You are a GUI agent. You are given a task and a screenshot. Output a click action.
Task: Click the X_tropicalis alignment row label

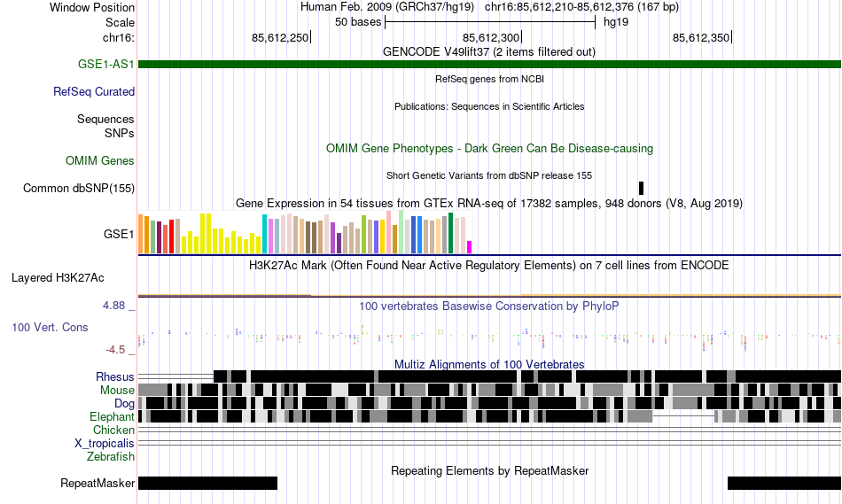pos(105,444)
